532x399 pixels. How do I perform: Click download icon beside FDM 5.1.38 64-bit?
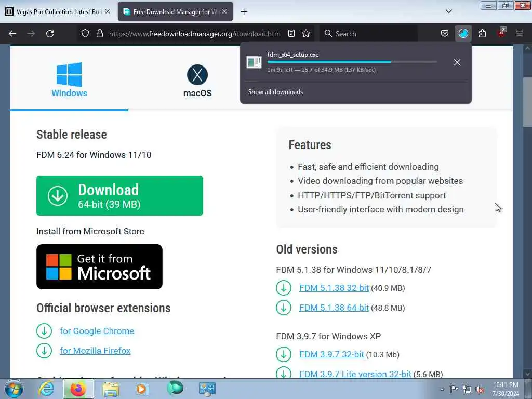pyautogui.click(x=284, y=308)
